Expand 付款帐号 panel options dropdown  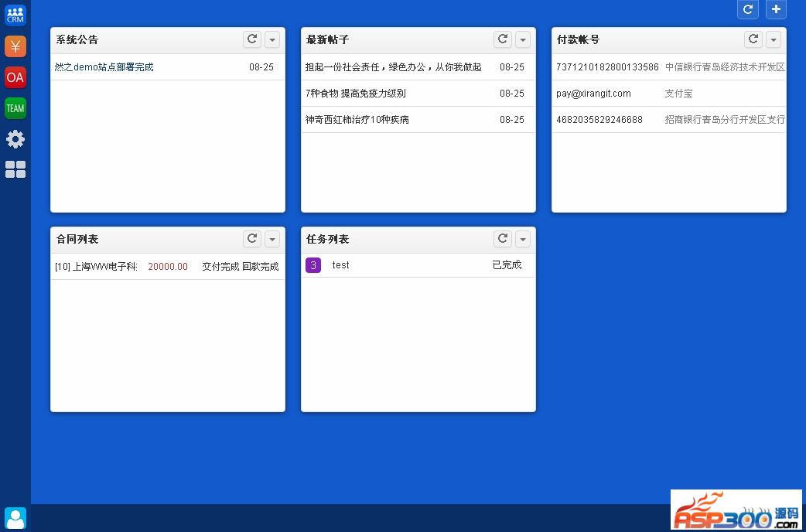(x=774, y=39)
